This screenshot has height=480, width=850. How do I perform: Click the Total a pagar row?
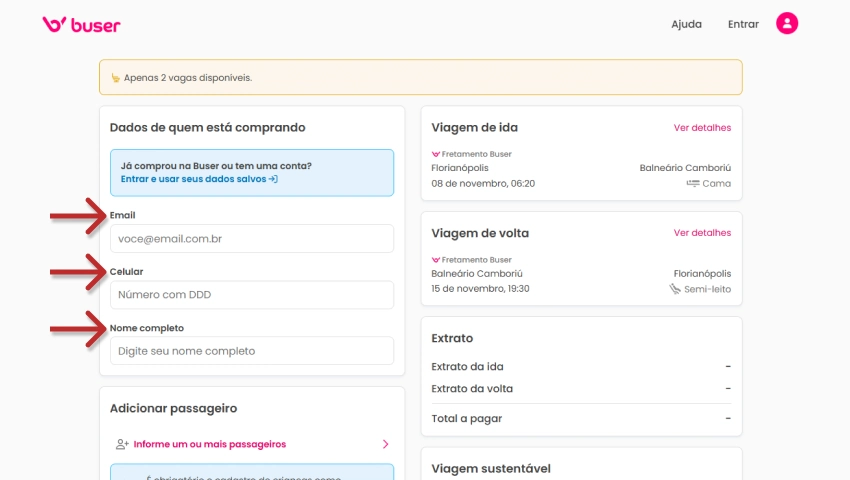point(581,419)
